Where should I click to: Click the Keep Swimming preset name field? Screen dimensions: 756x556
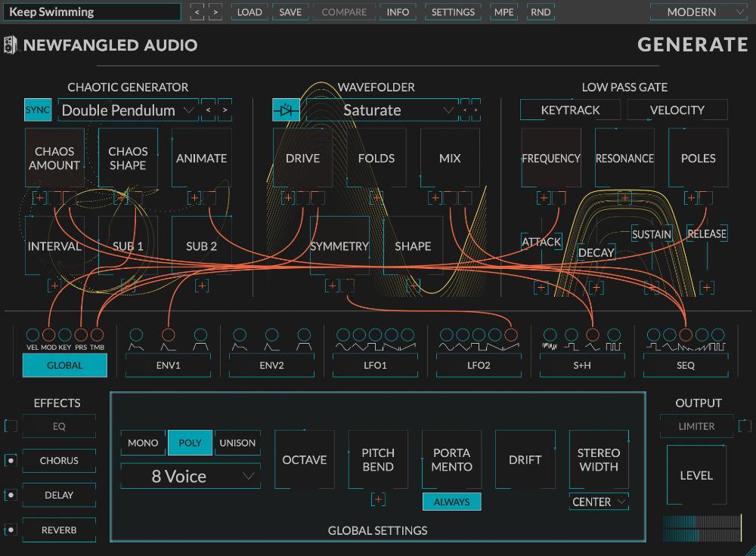click(x=91, y=11)
